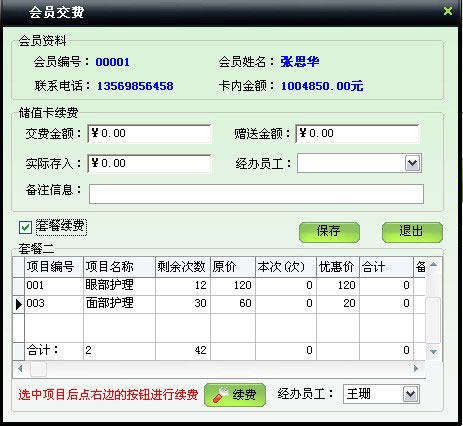This screenshot has height=426, width=463.
Task: Open the 经办员工 dropdown showing 王珊
Action: point(411,395)
